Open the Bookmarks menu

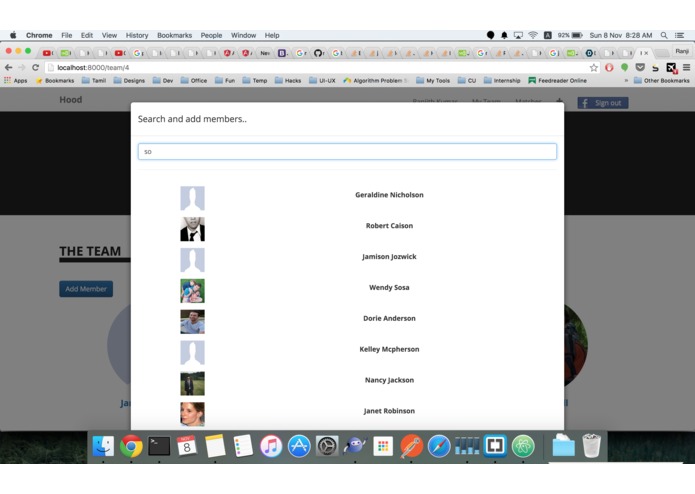[175, 35]
